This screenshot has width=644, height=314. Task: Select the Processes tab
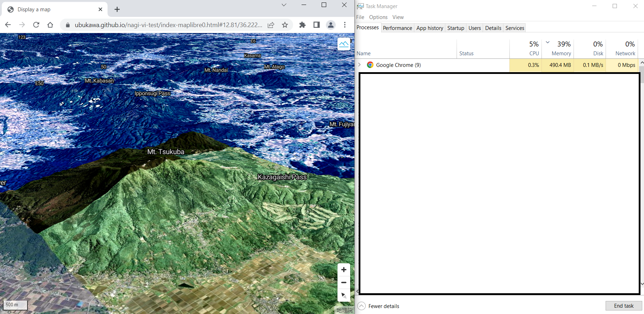tap(367, 27)
